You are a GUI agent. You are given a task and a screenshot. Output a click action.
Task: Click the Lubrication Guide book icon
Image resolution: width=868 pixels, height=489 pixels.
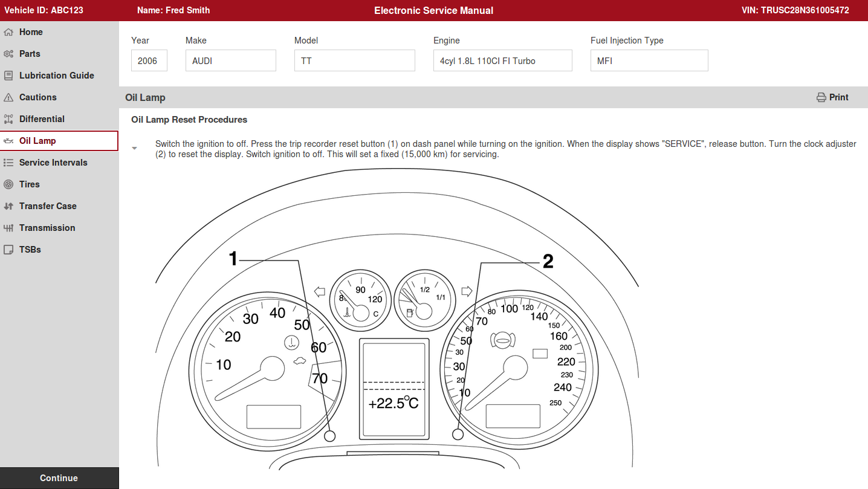pyautogui.click(x=8, y=76)
